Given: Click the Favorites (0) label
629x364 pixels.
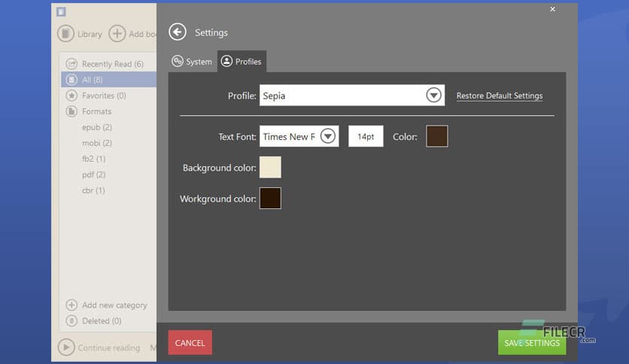Looking at the screenshot, I should click(104, 96).
